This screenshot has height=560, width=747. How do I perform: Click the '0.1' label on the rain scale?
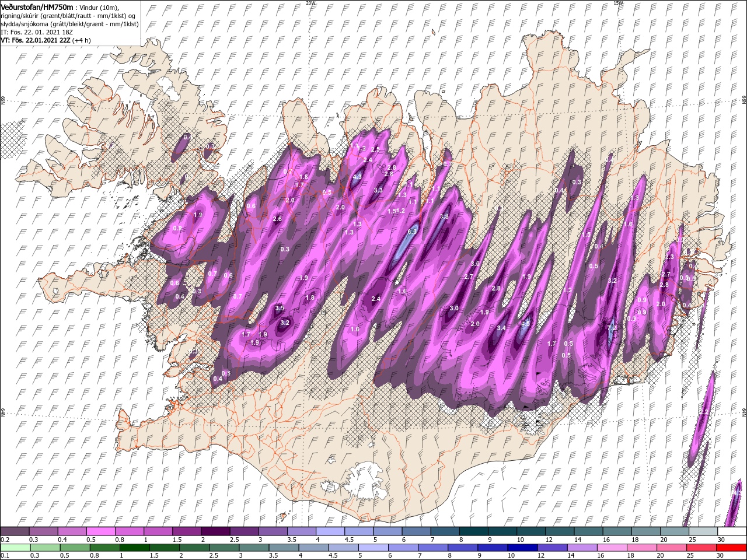pos(4,556)
